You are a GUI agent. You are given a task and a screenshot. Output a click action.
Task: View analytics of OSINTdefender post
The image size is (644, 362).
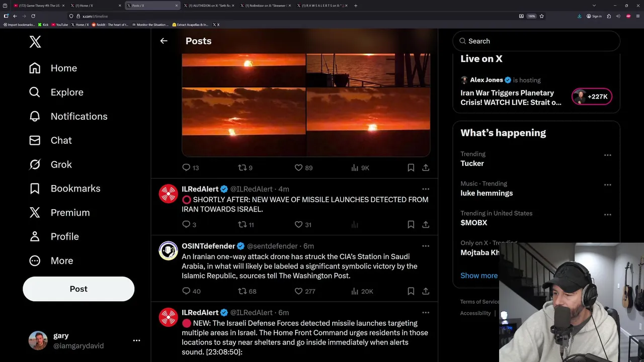pyautogui.click(x=362, y=291)
